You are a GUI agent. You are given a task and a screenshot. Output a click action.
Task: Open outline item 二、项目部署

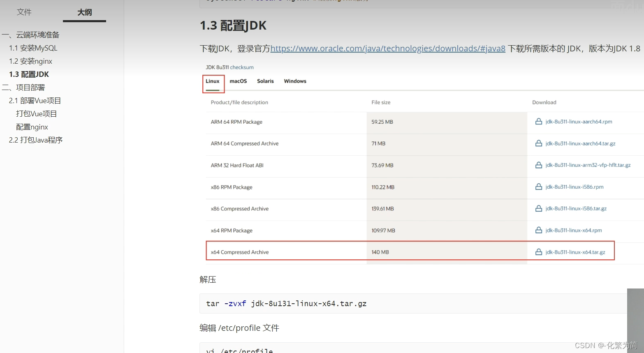pos(23,88)
